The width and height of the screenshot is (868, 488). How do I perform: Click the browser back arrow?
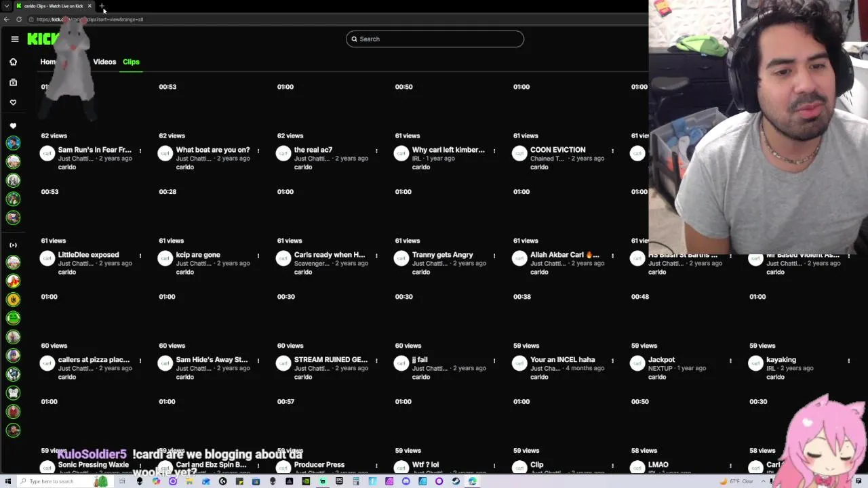[x=7, y=19]
